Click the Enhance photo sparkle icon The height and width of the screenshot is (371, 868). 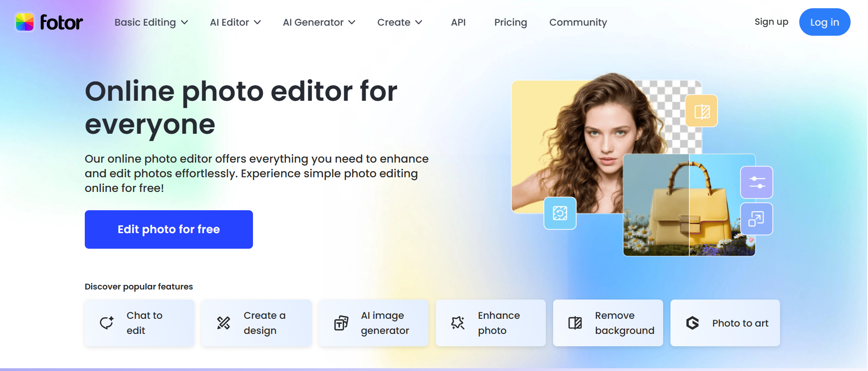pos(458,323)
